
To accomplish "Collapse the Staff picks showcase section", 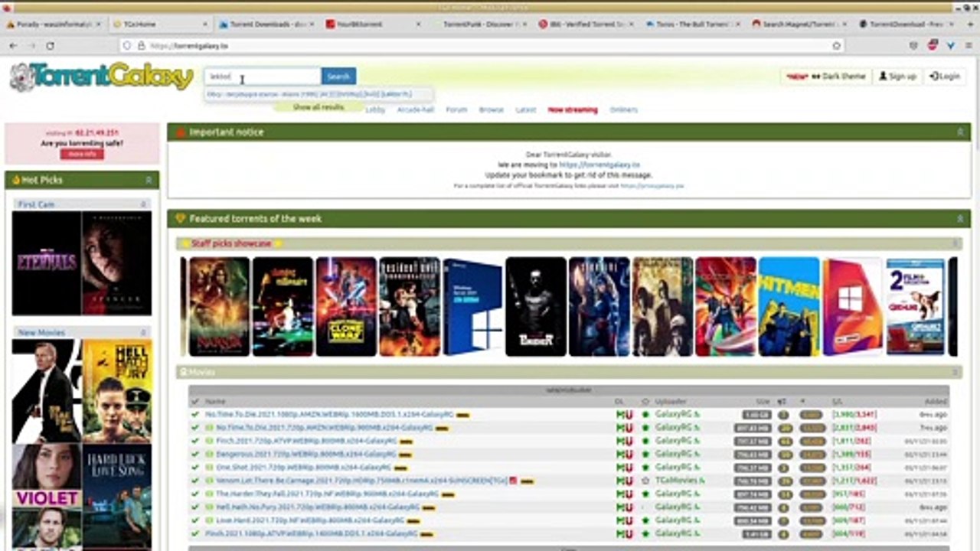I will click(955, 243).
